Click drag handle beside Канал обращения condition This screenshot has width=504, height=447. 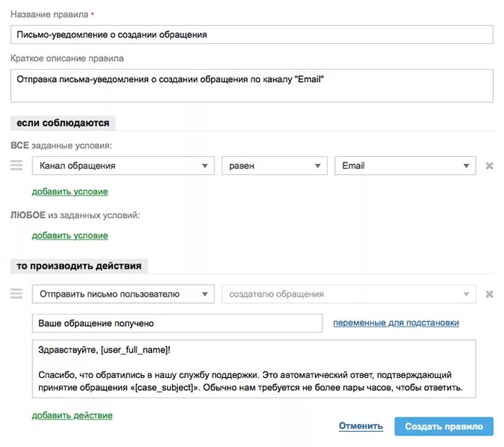[17, 166]
